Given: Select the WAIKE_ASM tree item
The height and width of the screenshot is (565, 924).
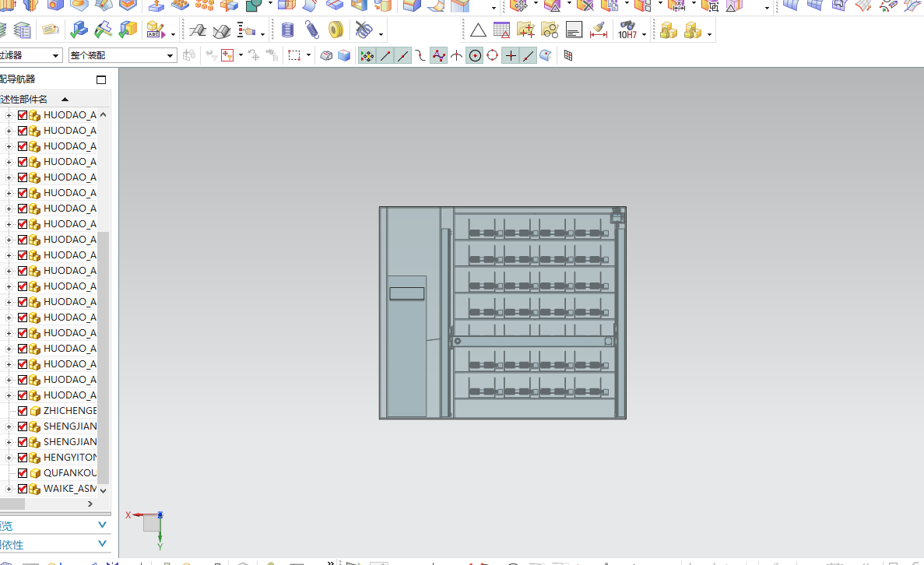Looking at the screenshot, I should coord(69,489).
